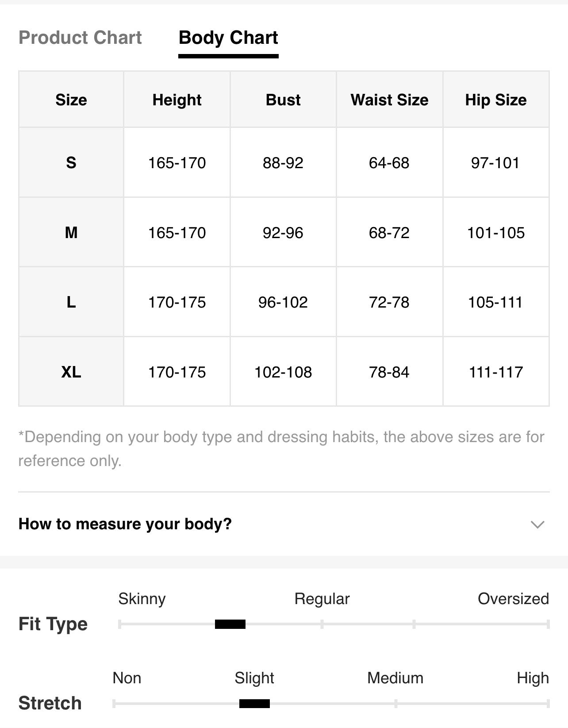Click the Fit Type slider marker
The height and width of the screenshot is (728, 568).
(230, 624)
